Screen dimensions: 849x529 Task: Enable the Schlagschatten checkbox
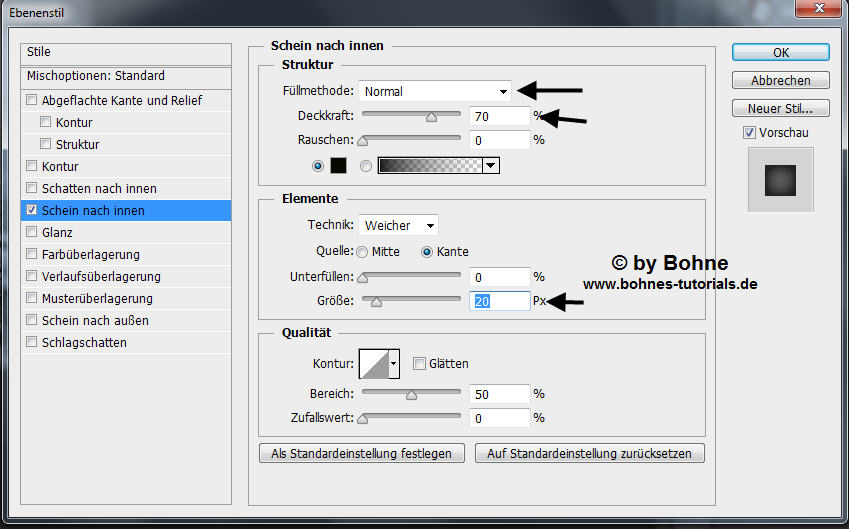point(32,343)
